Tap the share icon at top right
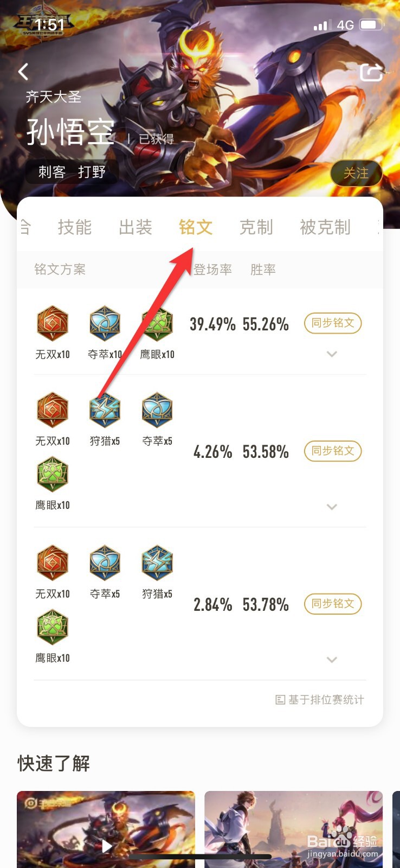400x868 pixels. tap(371, 72)
